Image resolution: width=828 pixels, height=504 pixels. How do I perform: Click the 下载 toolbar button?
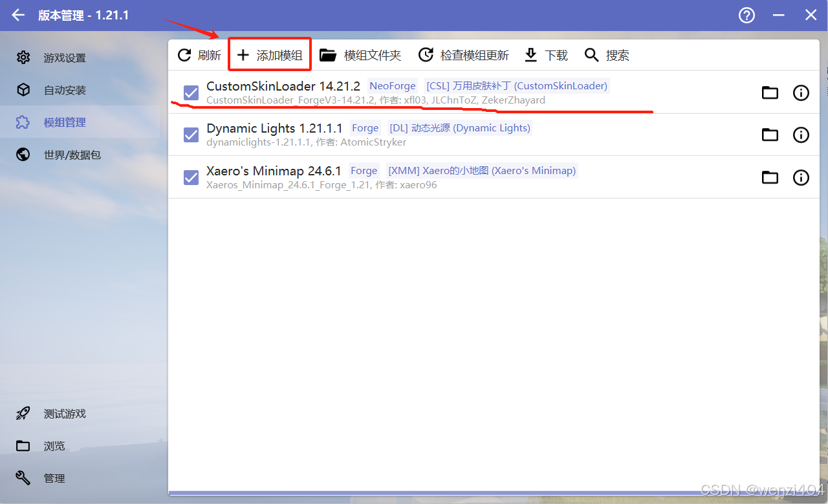[x=546, y=55]
